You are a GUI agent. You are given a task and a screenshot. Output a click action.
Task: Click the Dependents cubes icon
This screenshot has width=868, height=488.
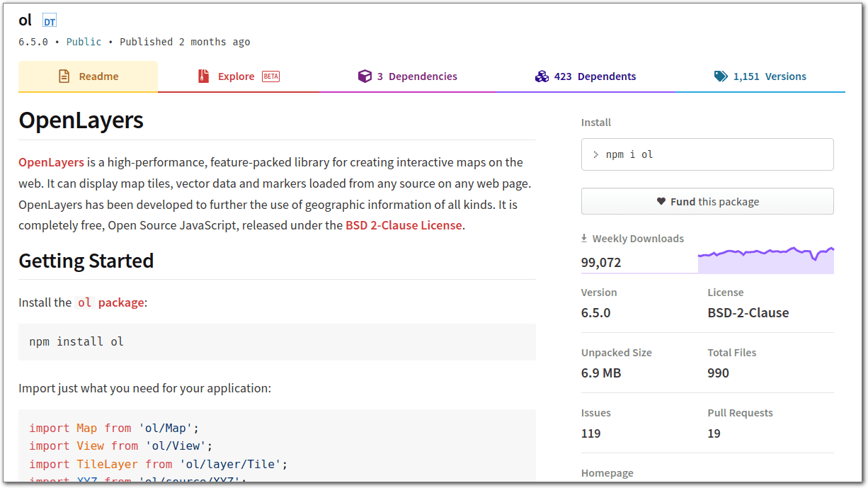[x=542, y=76]
